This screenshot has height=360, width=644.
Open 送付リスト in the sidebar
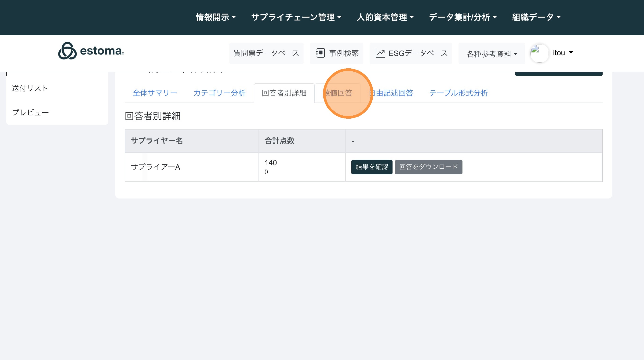[x=30, y=88]
